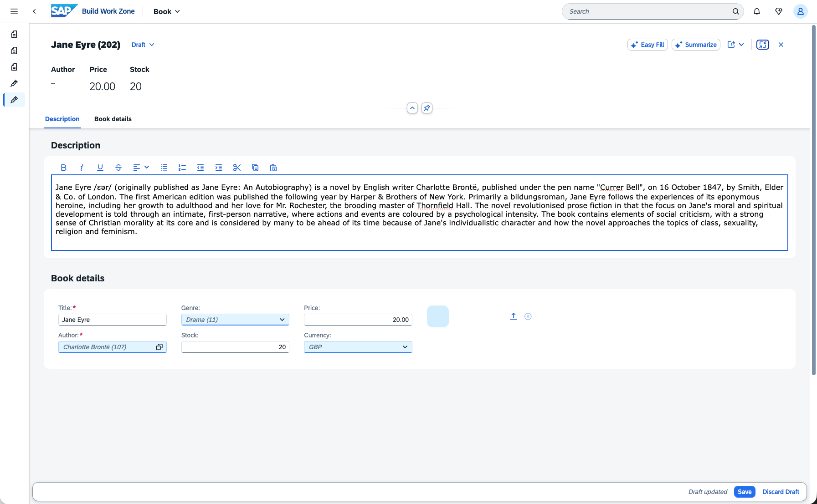Toggle full screen mode icon
The height and width of the screenshot is (504, 817).
tap(763, 45)
